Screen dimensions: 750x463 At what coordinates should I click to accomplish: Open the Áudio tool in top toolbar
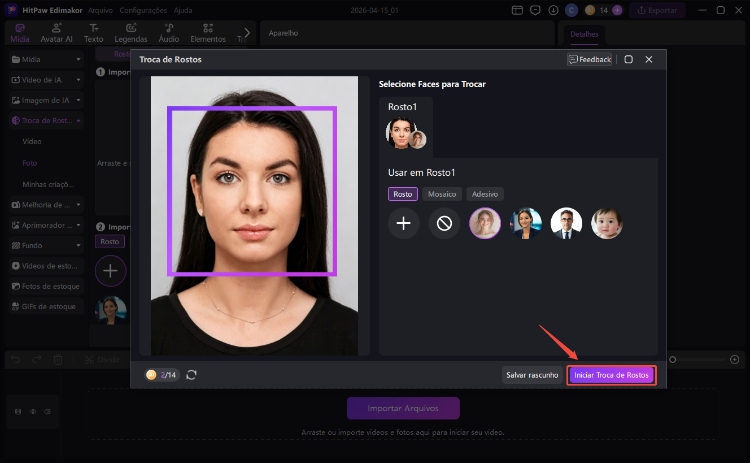click(x=168, y=33)
